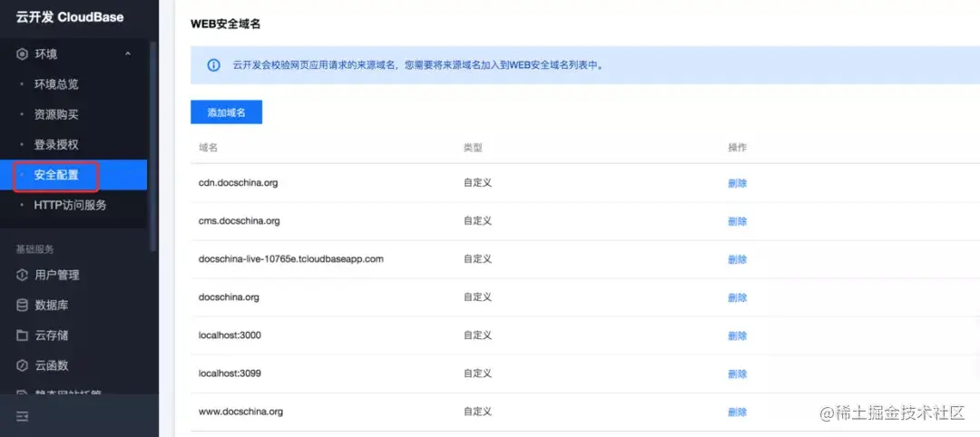Delete cdn.docschina.org via its 删除 link
Image resolution: width=980 pixels, height=437 pixels.
(x=738, y=183)
